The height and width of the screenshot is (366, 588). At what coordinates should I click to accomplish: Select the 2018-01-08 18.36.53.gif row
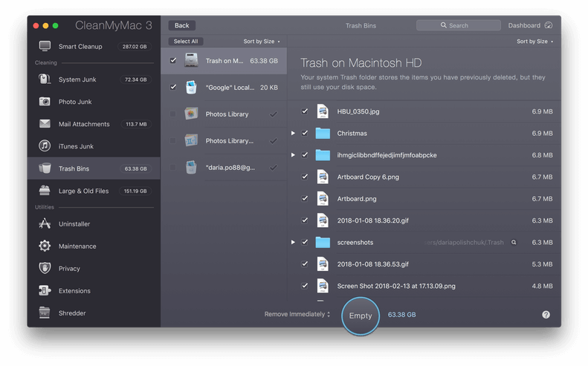tap(424, 264)
